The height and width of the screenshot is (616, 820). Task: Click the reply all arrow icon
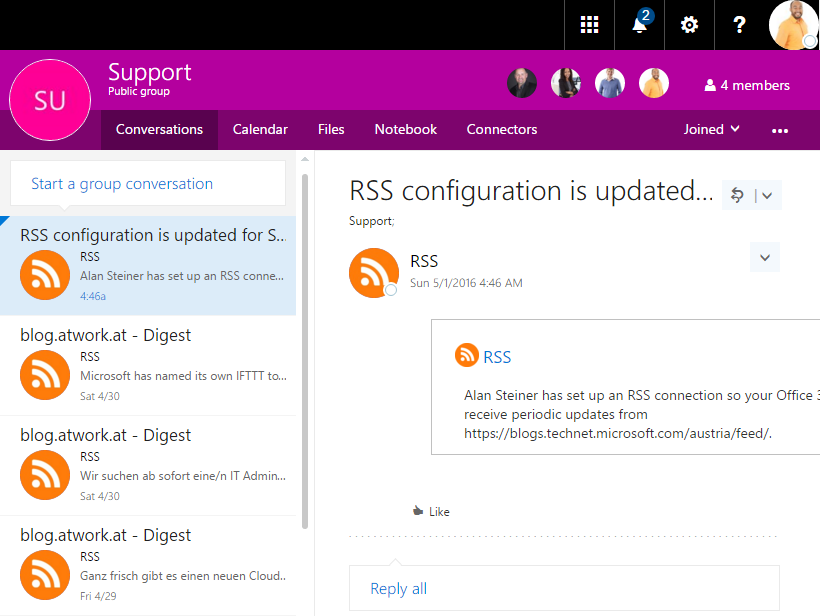(x=738, y=195)
